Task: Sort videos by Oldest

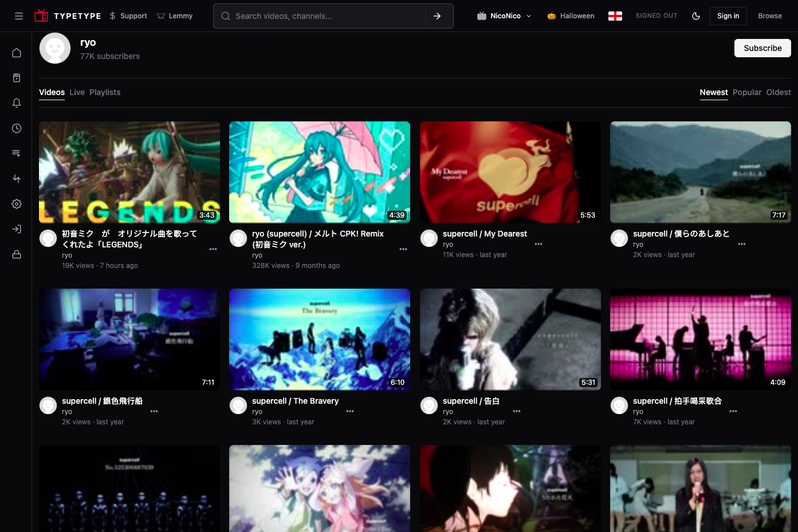Action: (x=779, y=92)
